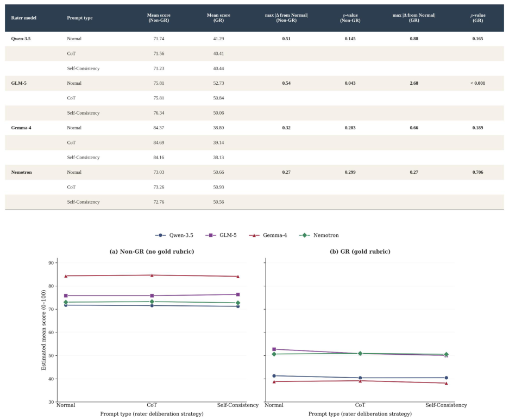The height and width of the screenshot is (420, 509).
Task: Click Gemma-4 triangle marker at Self-Consistency in GR chart
Action: (447, 383)
